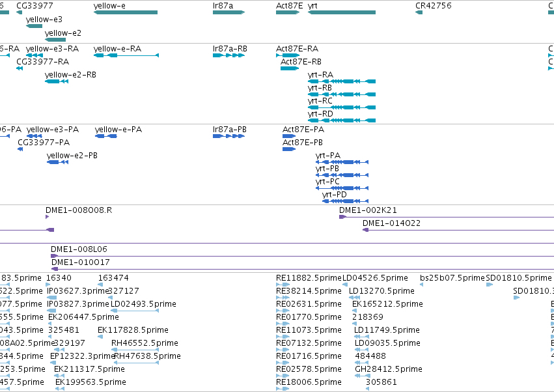Viewport: 554px width, 392px height.
Task: Click the CG33977-RA transcript label
Action: point(43,62)
